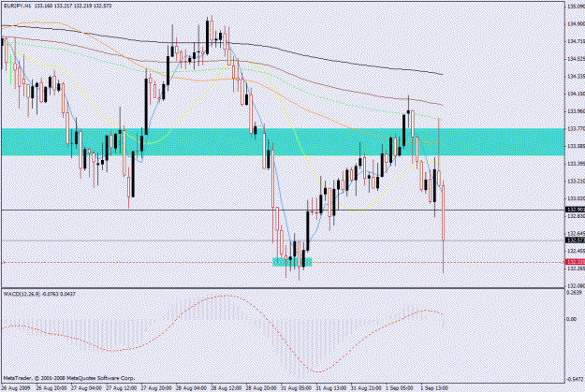
Task: Click the 132.455 price scale label
Action: coord(576,251)
